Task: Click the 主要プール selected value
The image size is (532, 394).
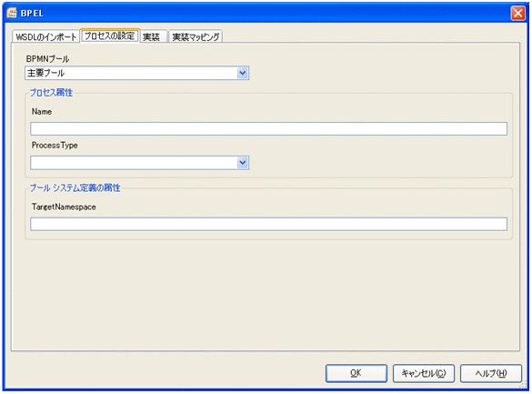Action: click(x=45, y=73)
